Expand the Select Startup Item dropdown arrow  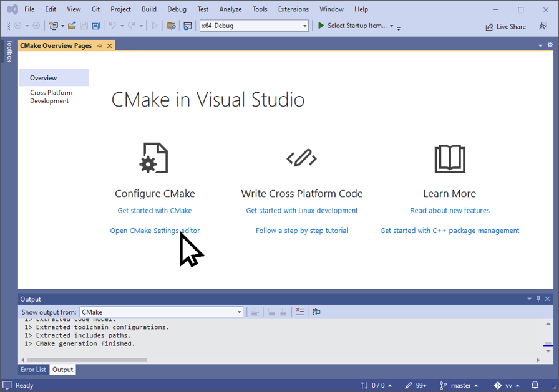click(391, 26)
